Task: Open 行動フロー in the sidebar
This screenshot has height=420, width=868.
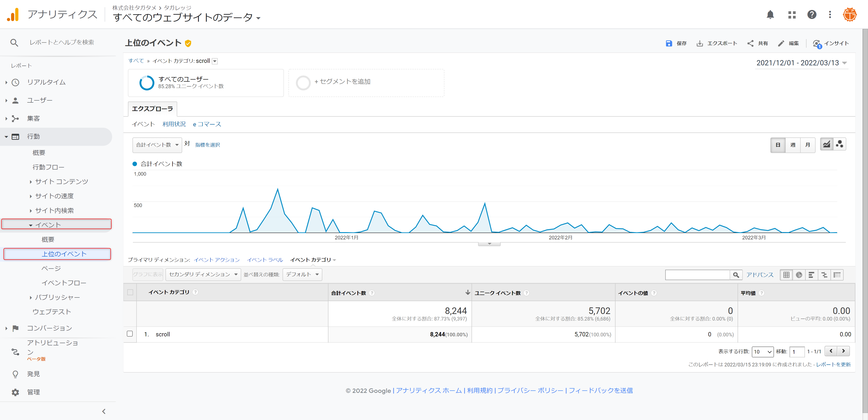Action: (48, 167)
